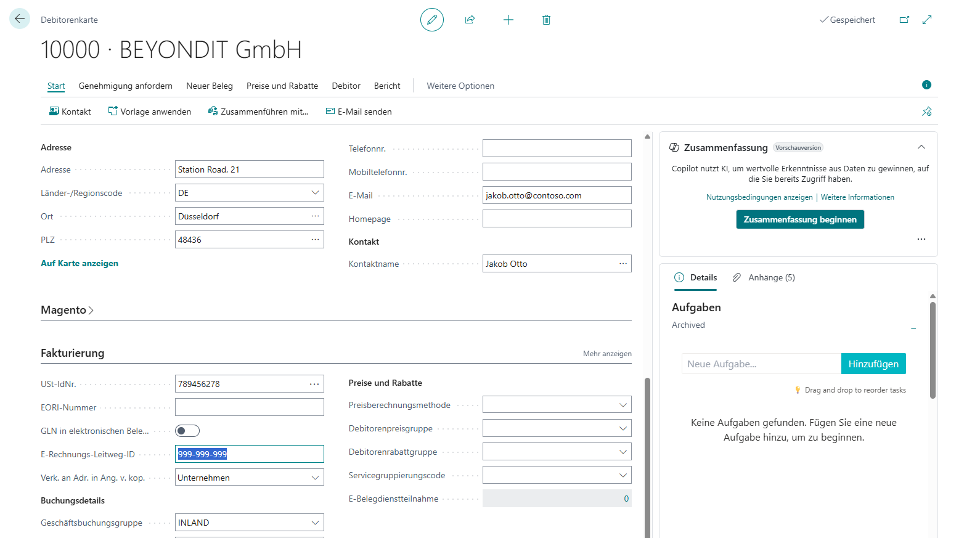The width and height of the screenshot is (980, 538).
Task: Click the expand fullscreen arrows icon
Action: pyautogui.click(x=927, y=20)
